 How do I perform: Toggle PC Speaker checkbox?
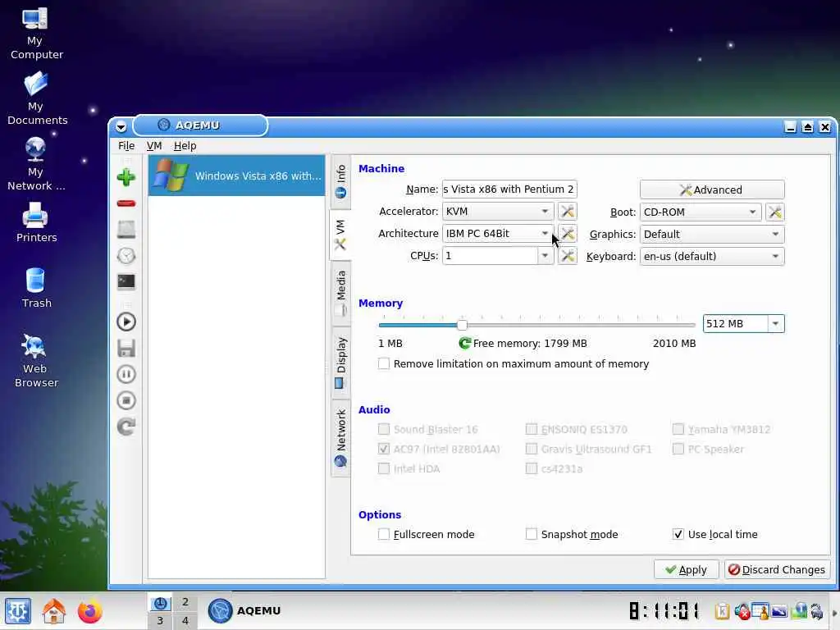[x=678, y=449]
